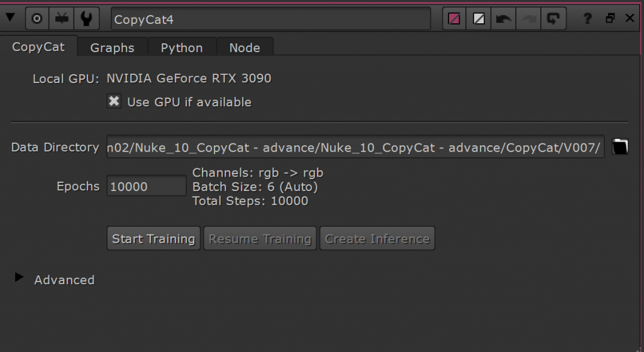644x352 pixels.
Task: Switch to the Graphs tab
Action: [112, 48]
